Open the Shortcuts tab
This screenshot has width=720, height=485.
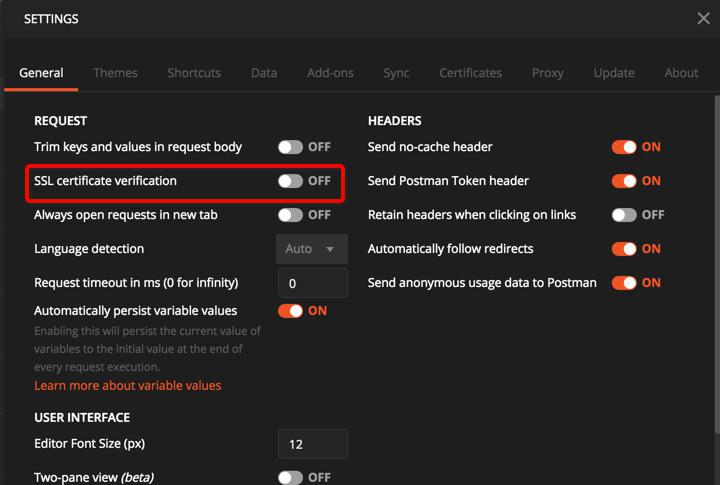point(194,73)
